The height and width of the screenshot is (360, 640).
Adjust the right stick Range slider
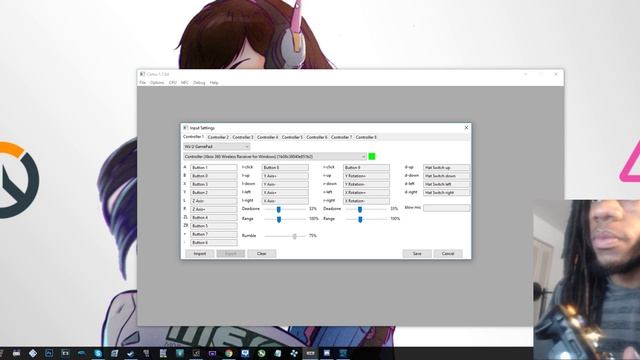point(360,219)
